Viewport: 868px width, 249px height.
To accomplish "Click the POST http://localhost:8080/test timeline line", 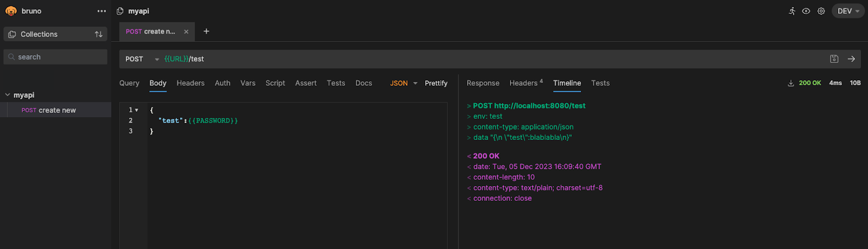I will [526, 106].
